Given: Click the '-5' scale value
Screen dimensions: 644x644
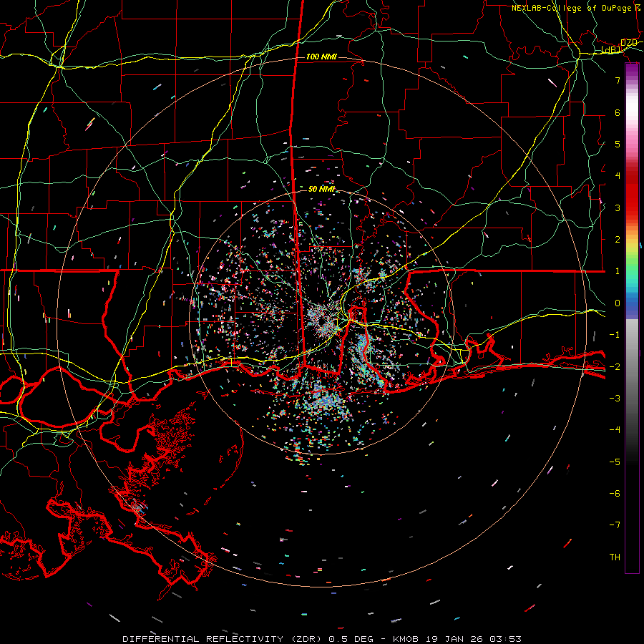Looking at the screenshot, I should tap(615, 462).
